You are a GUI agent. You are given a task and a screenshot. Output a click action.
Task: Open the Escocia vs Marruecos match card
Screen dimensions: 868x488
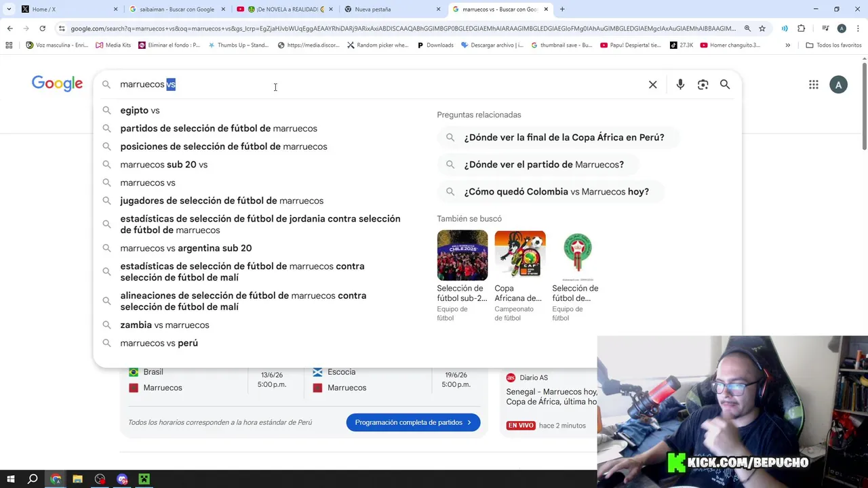(395, 380)
